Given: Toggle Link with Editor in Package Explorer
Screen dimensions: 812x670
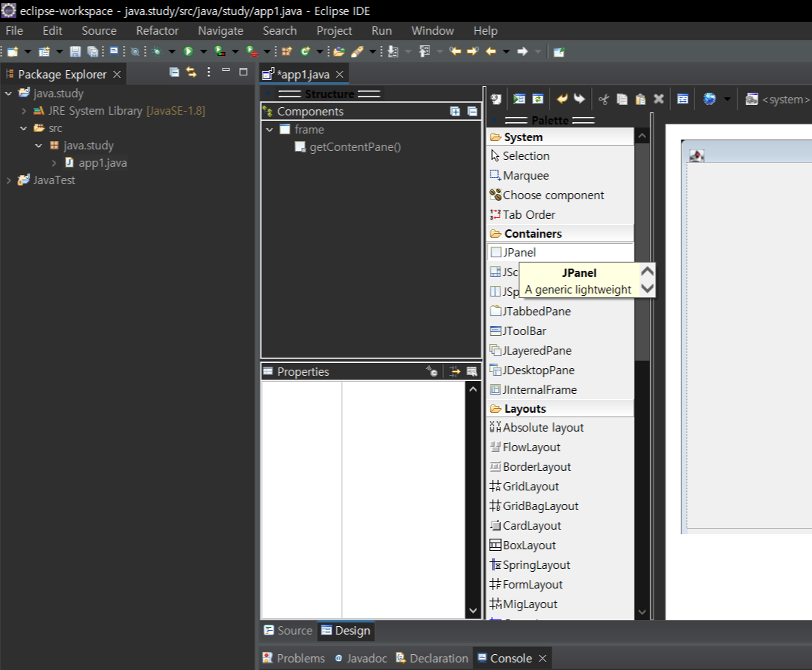Looking at the screenshot, I should pos(192,72).
